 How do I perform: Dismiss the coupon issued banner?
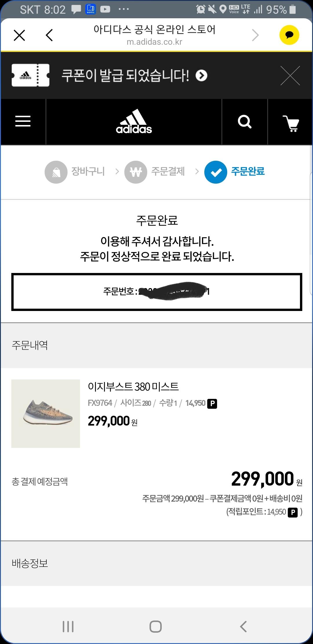(290, 76)
